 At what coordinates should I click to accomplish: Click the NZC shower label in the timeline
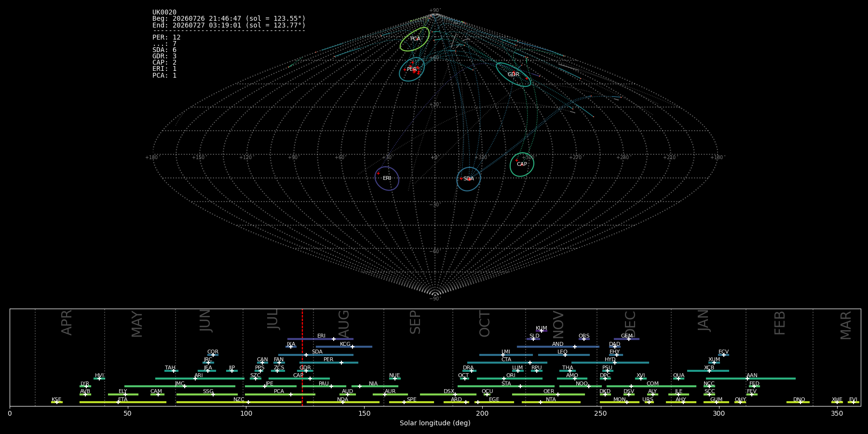coord(239,400)
